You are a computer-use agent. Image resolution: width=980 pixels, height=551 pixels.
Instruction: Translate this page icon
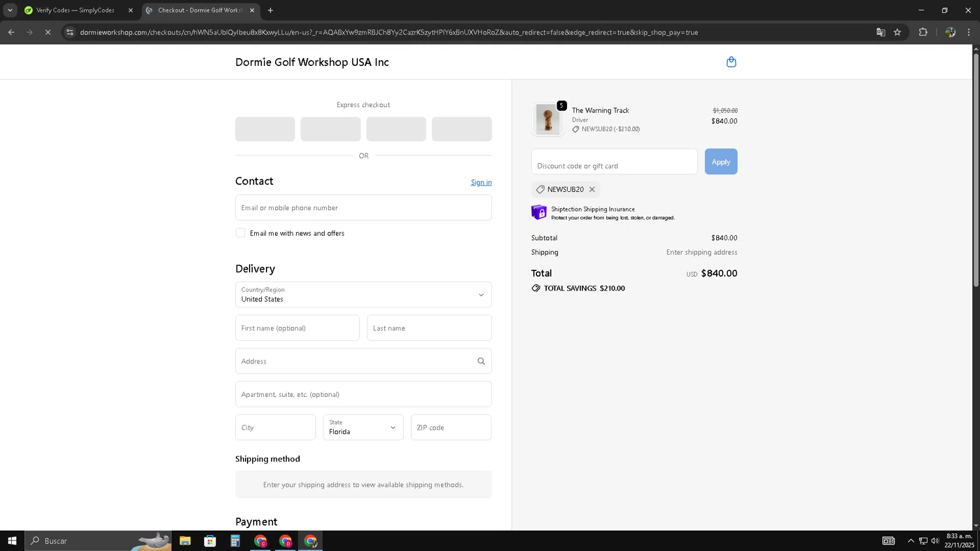tap(881, 32)
